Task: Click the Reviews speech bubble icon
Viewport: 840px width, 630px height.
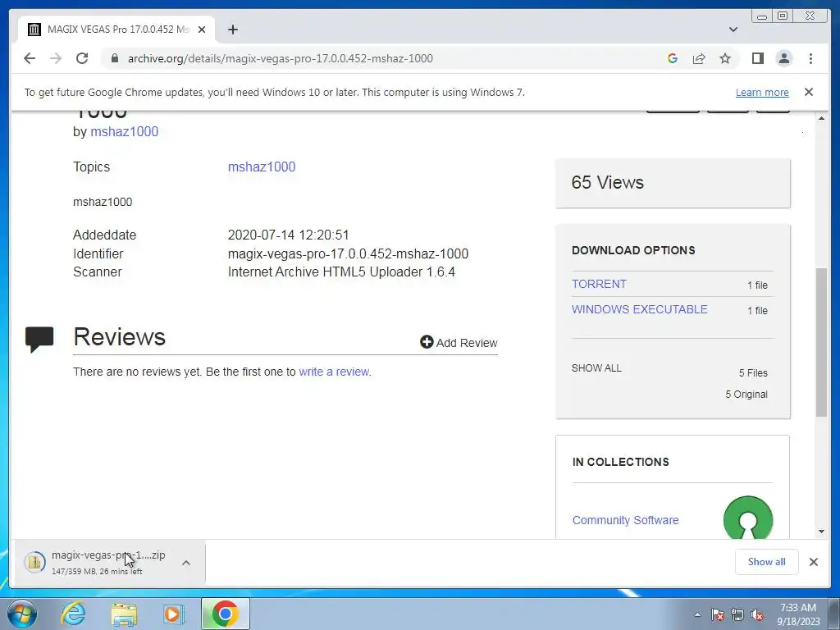Action: click(x=39, y=340)
